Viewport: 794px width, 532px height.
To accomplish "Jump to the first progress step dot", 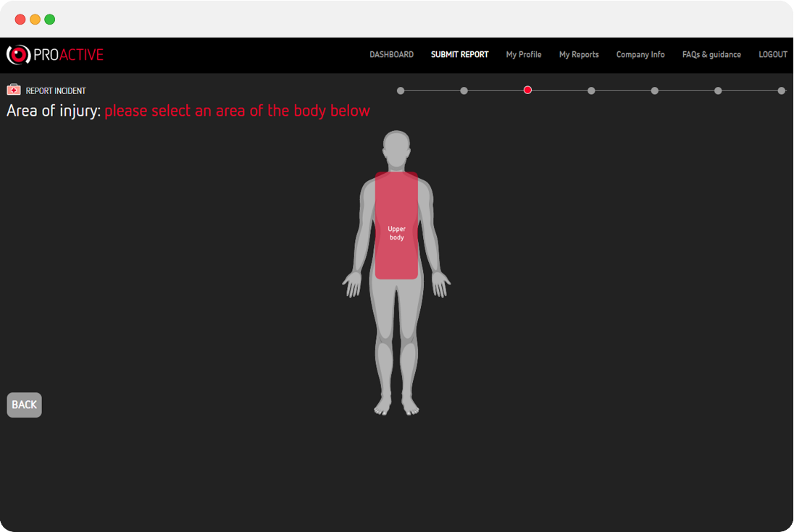I will (x=401, y=90).
